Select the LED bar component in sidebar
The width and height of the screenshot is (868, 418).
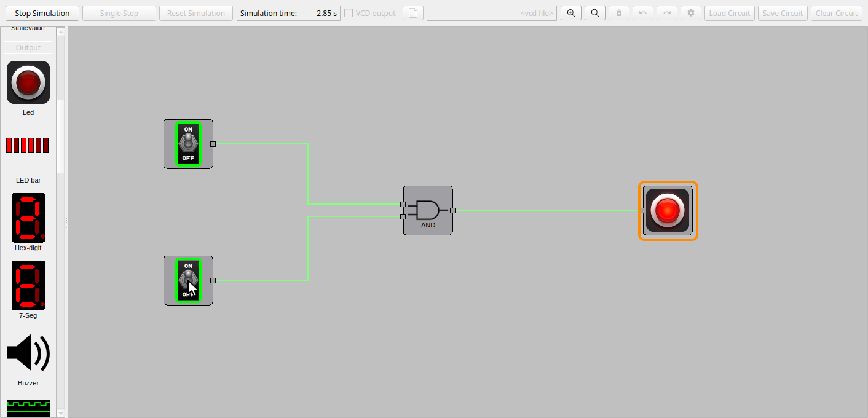28,146
